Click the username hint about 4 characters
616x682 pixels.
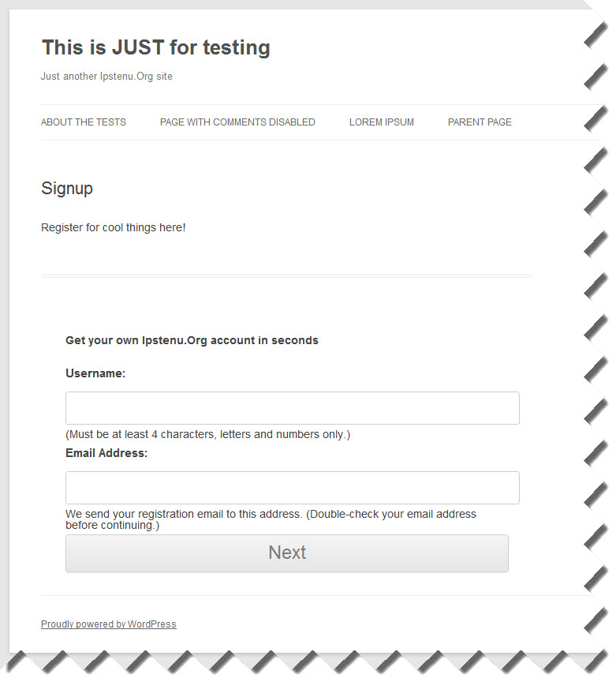207,435
